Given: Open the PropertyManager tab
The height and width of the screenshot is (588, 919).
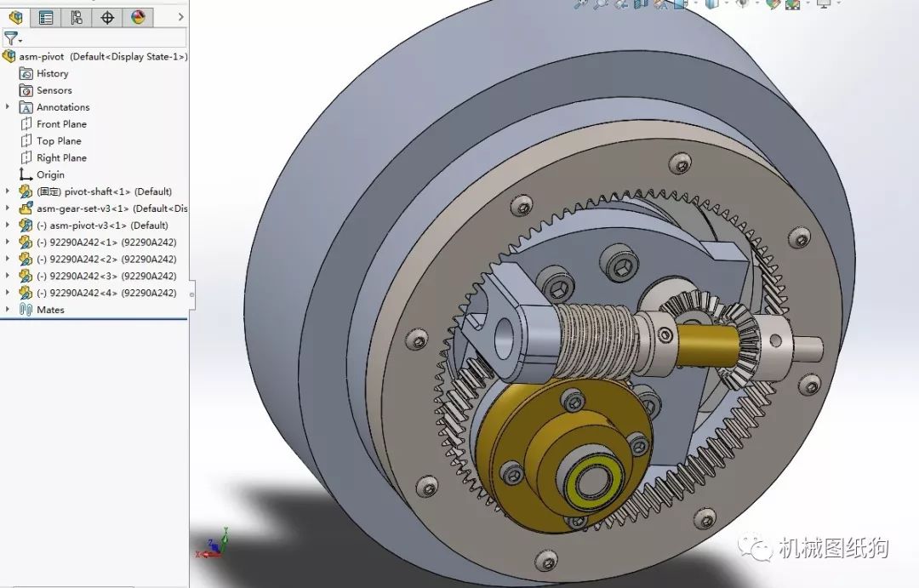Looking at the screenshot, I should pos(46,18).
